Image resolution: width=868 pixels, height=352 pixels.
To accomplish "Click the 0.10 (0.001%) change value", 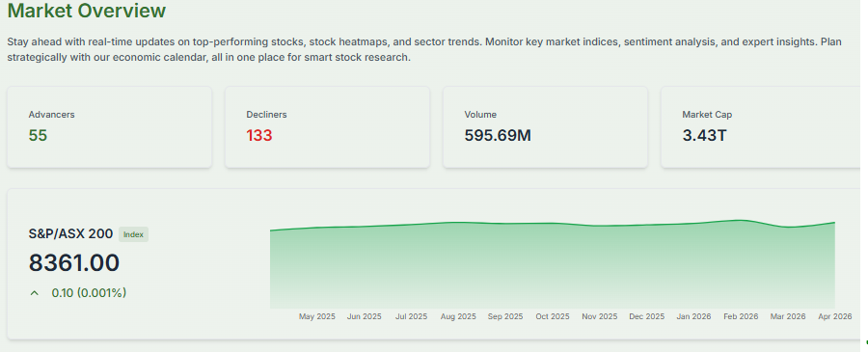I will click(x=89, y=293).
